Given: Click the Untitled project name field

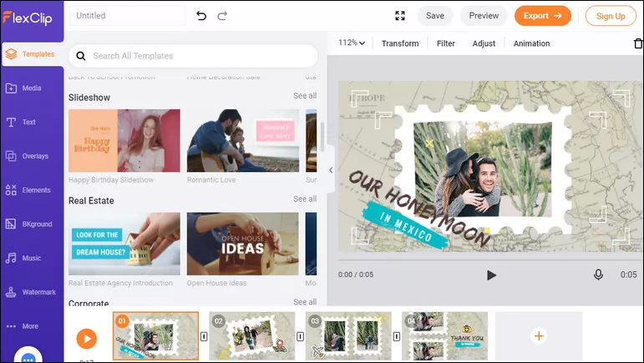Looking at the screenshot, I should click(127, 16).
